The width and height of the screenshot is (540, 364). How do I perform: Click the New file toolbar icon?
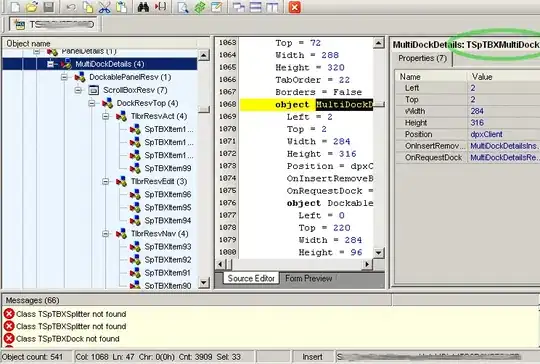[x=15, y=7]
